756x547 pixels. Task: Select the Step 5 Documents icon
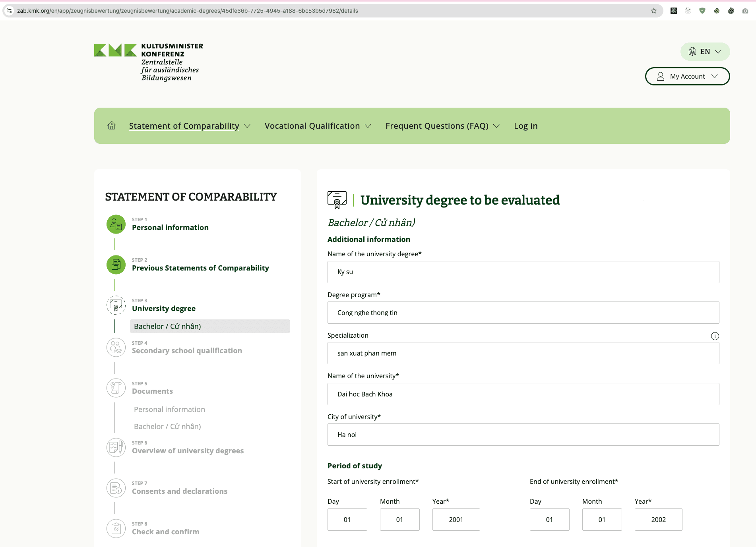[x=116, y=388]
